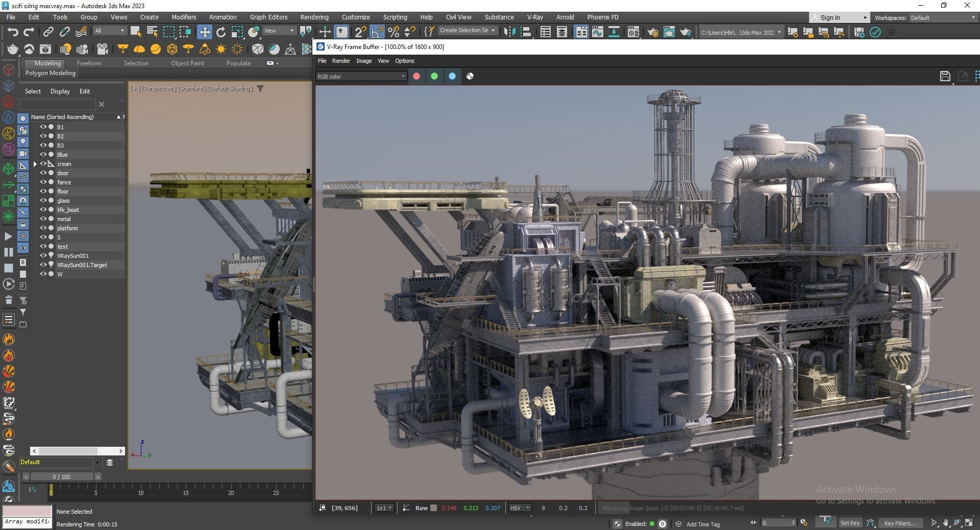980x530 pixels.
Task: Click the viewport filter funnel icon
Action: 260,88
